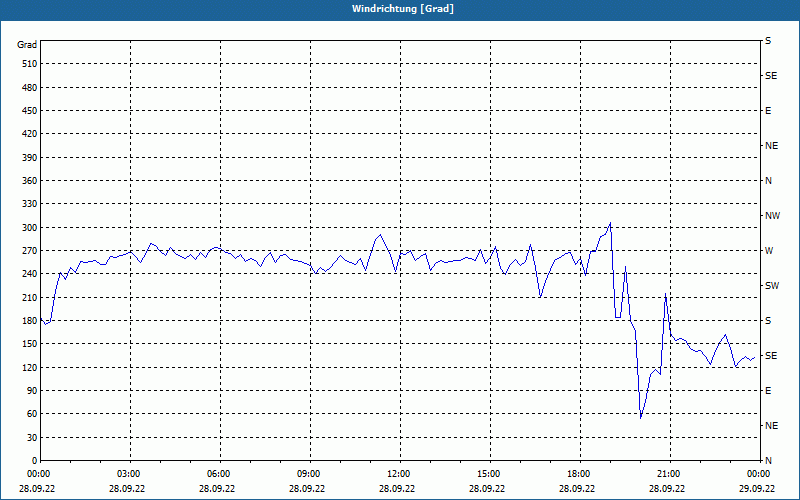Select the 'SE' label level with 480
The width and height of the screenshot is (800, 500).
click(x=771, y=76)
